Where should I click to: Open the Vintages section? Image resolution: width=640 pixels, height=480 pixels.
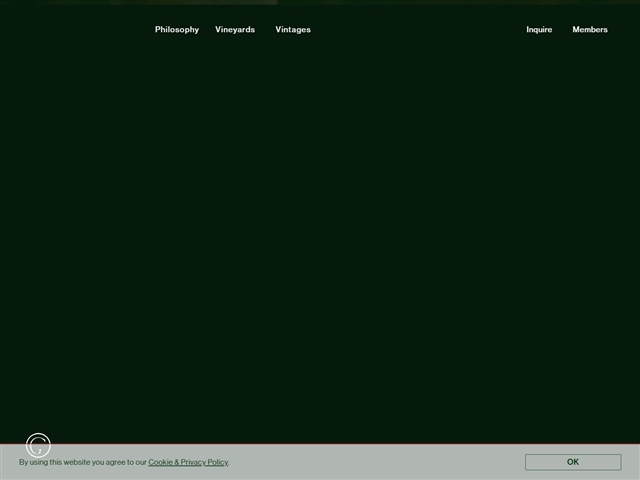point(293,29)
